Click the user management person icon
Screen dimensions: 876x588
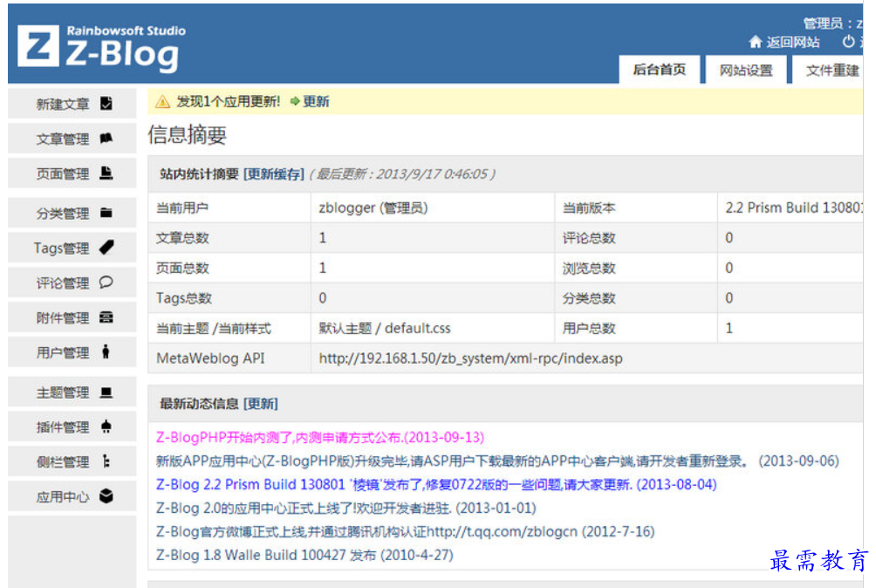tap(106, 352)
